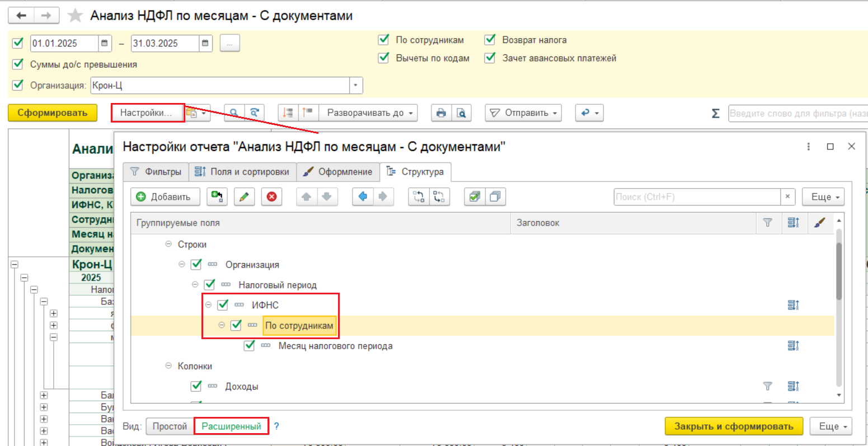
Task: Click the calendar icon next to 01.01.2025
Action: (105, 43)
